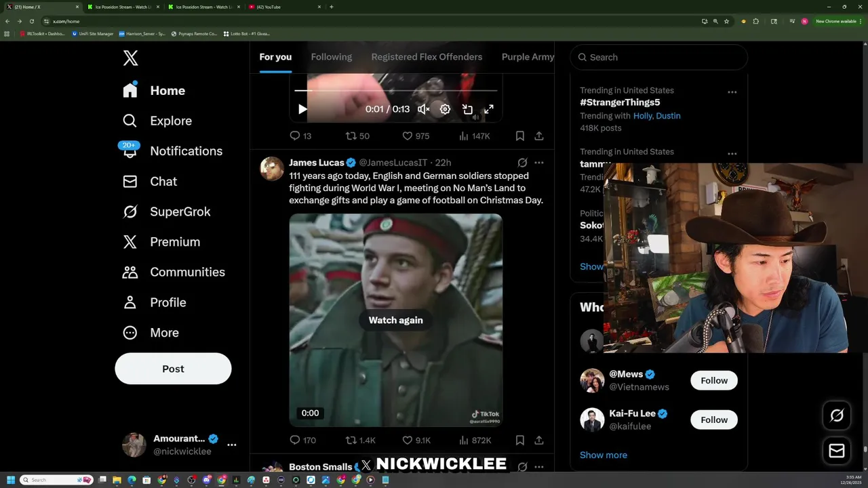Screen dimensions: 868x488
Task: Switch to the Purple Army tab
Action: (x=528, y=57)
